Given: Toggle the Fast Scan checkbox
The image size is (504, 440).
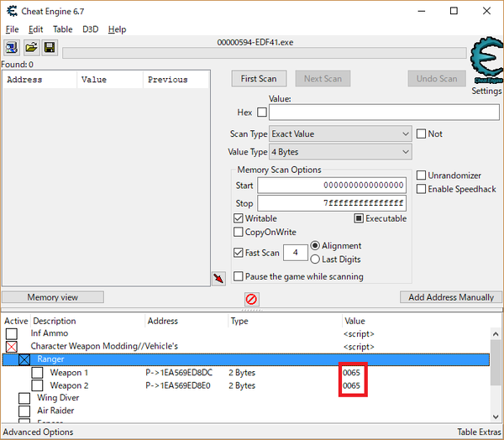Looking at the screenshot, I should pyautogui.click(x=239, y=253).
